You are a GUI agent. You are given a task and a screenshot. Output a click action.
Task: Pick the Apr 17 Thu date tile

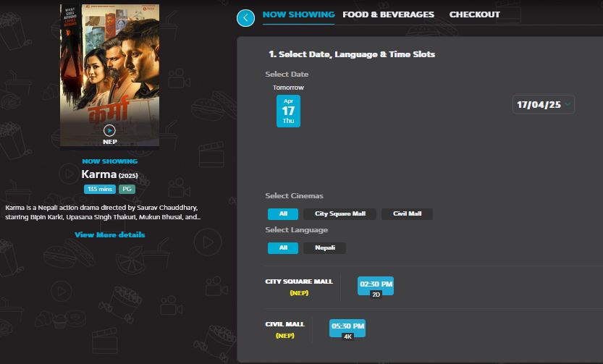tap(288, 111)
